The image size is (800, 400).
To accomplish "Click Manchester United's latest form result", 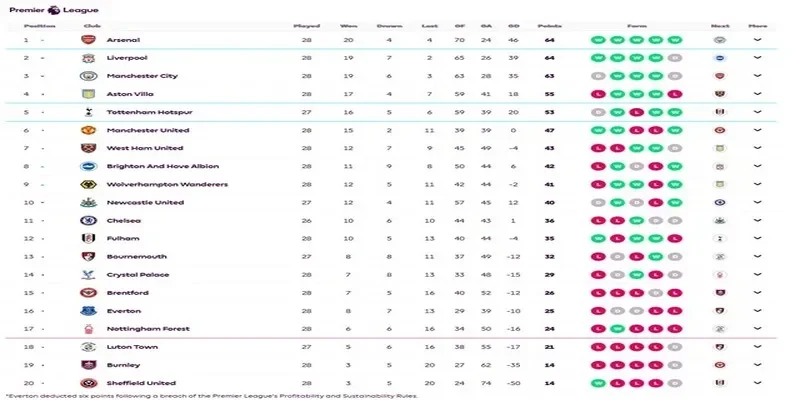I will (676, 130).
